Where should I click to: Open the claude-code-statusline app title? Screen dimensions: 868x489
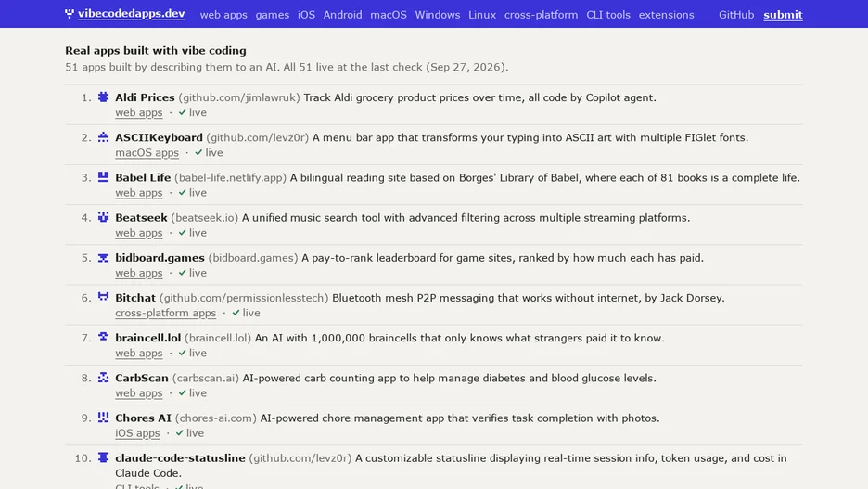pos(181,458)
